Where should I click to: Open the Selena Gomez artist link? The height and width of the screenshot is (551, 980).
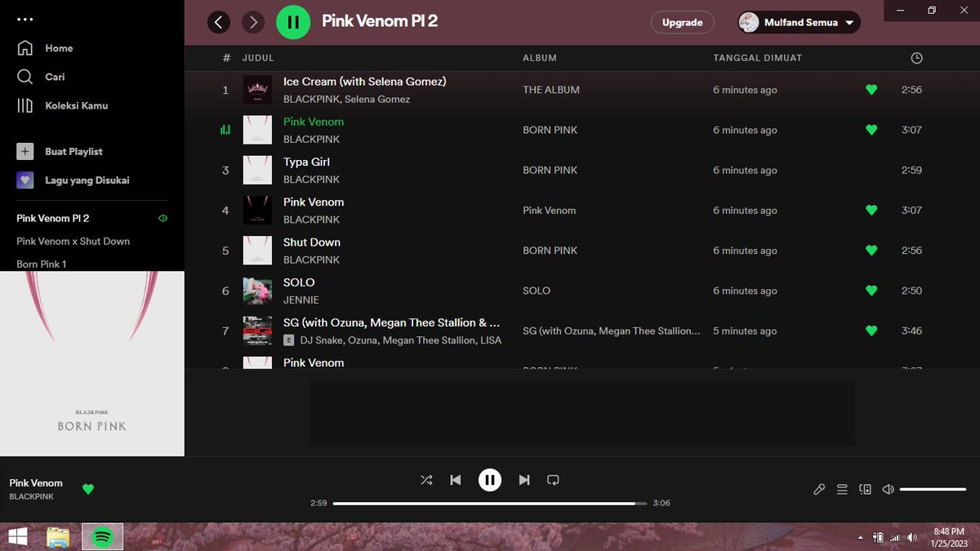[377, 100]
